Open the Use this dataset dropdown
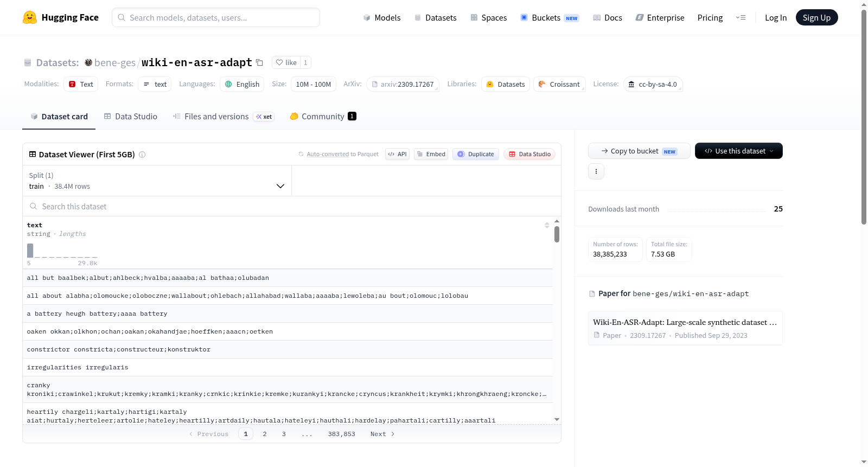 [739, 151]
